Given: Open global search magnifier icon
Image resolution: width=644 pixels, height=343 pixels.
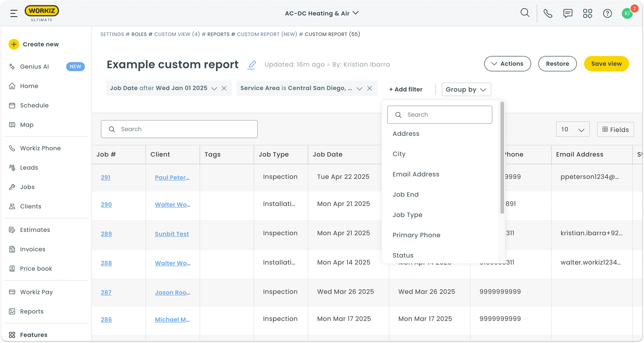Looking at the screenshot, I should point(525,13).
